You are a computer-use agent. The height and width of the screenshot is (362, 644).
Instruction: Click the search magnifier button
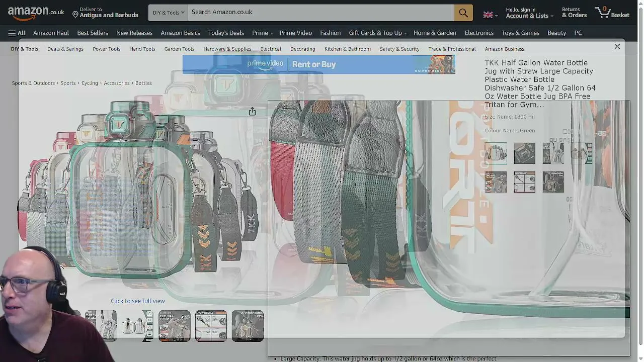(x=463, y=13)
